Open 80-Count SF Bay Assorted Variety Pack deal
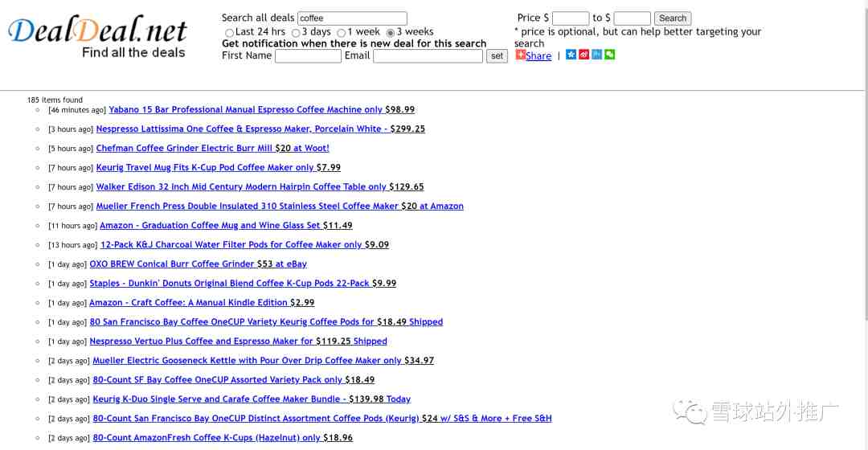This screenshot has height=450, width=868. [234, 380]
